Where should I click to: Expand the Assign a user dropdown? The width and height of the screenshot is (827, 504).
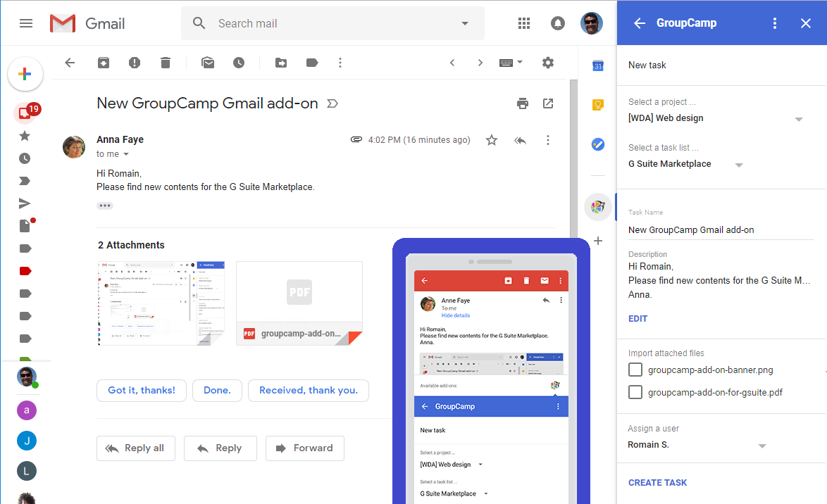(x=761, y=446)
